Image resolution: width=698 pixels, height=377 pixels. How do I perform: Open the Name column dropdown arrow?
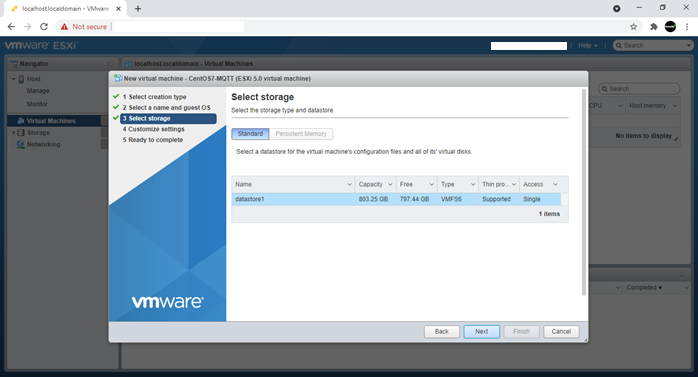pyautogui.click(x=349, y=184)
